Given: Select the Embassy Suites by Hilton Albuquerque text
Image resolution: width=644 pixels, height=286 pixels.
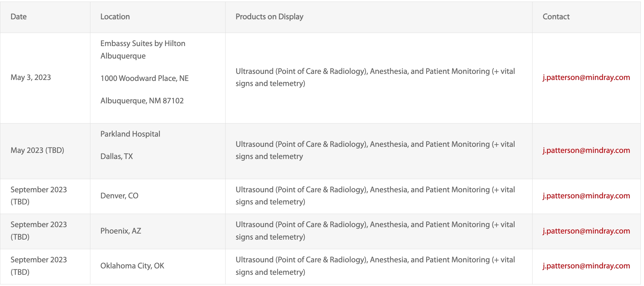Looking at the screenshot, I should pos(143,50).
